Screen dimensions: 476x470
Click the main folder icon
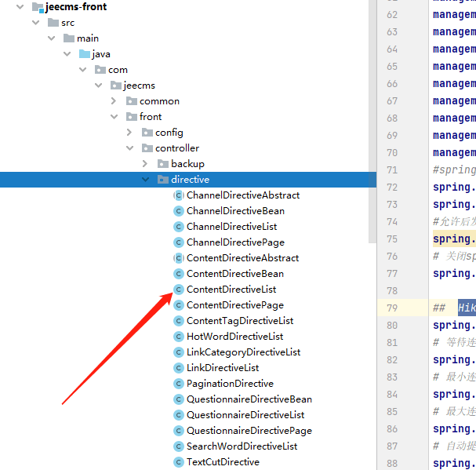(x=69, y=38)
